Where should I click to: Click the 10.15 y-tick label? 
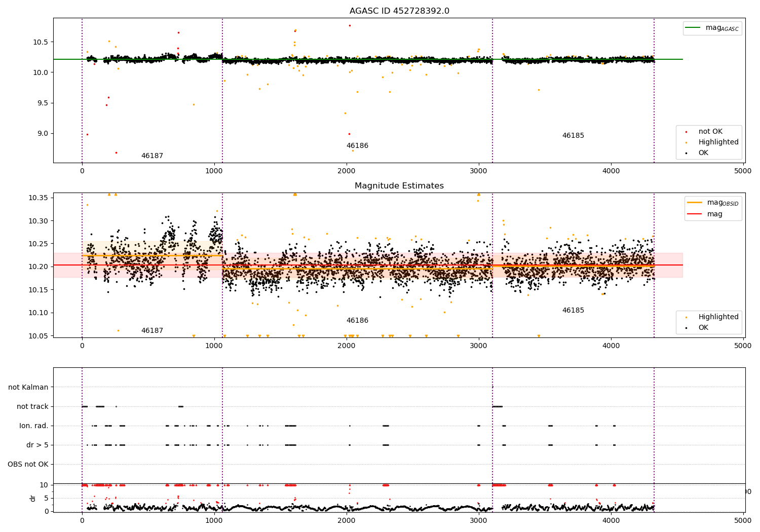click(39, 290)
